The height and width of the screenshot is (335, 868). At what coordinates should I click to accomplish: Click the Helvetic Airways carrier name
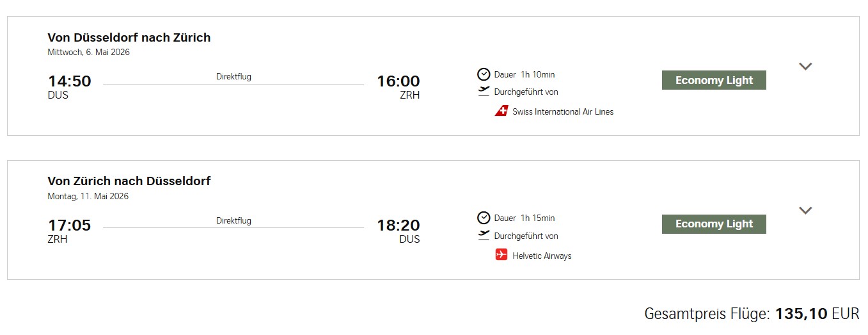tap(542, 256)
